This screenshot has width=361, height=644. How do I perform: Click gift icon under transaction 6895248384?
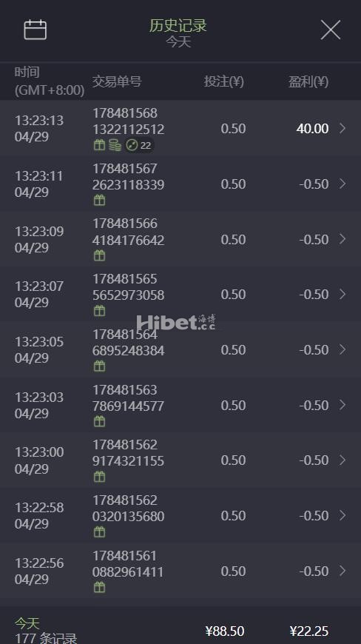(x=99, y=366)
